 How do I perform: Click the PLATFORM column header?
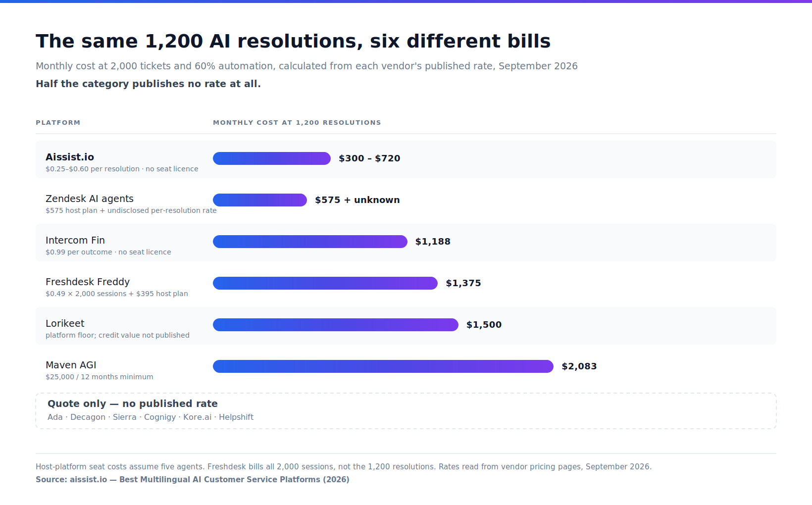tap(58, 122)
